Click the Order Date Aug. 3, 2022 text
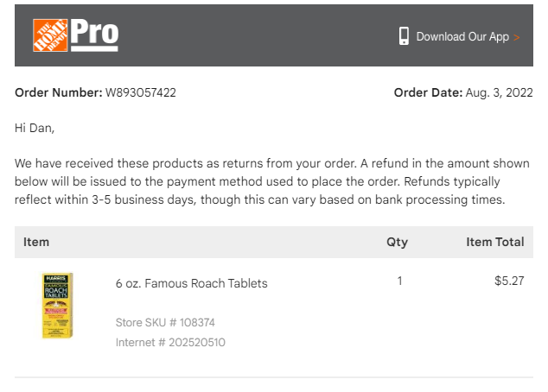This screenshot has height=392, width=548. pyautogui.click(x=463, y=92)
